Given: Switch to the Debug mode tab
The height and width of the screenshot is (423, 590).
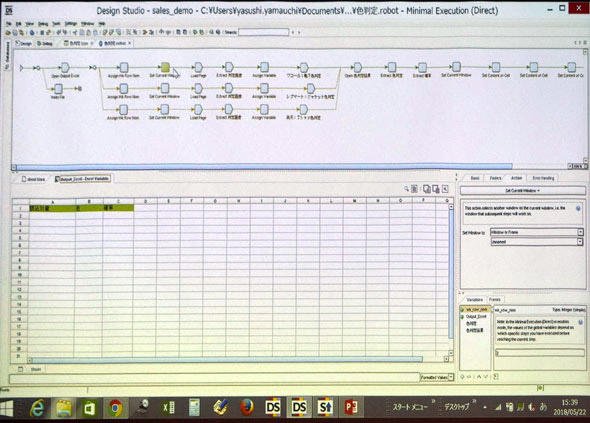Looking at the screenshot, I should point(45,44).
